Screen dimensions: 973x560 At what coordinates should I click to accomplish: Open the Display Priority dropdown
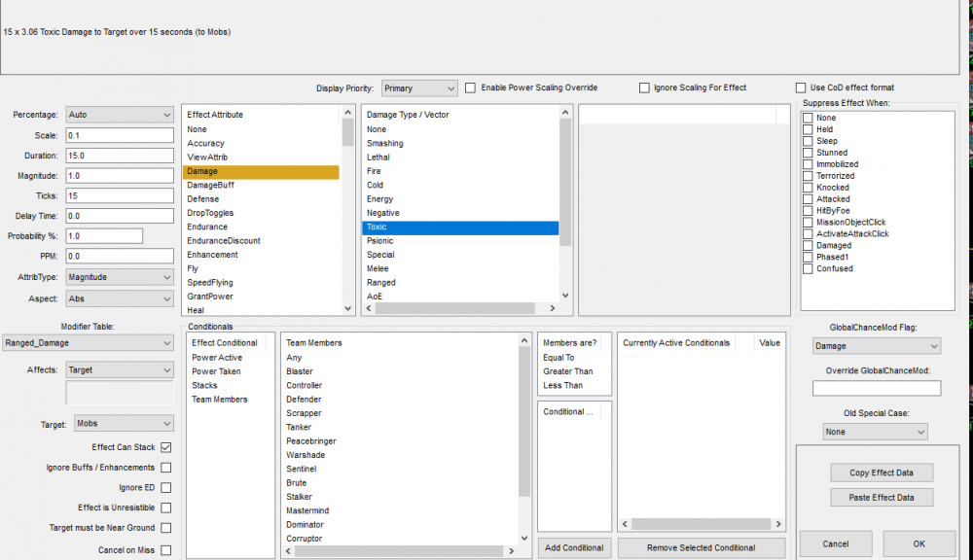coord(418,88)
